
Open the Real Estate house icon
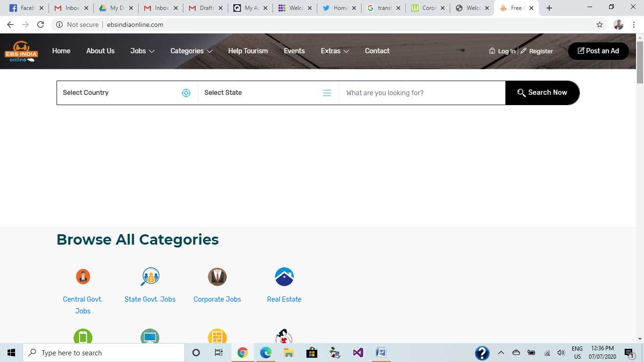point(284,277)
